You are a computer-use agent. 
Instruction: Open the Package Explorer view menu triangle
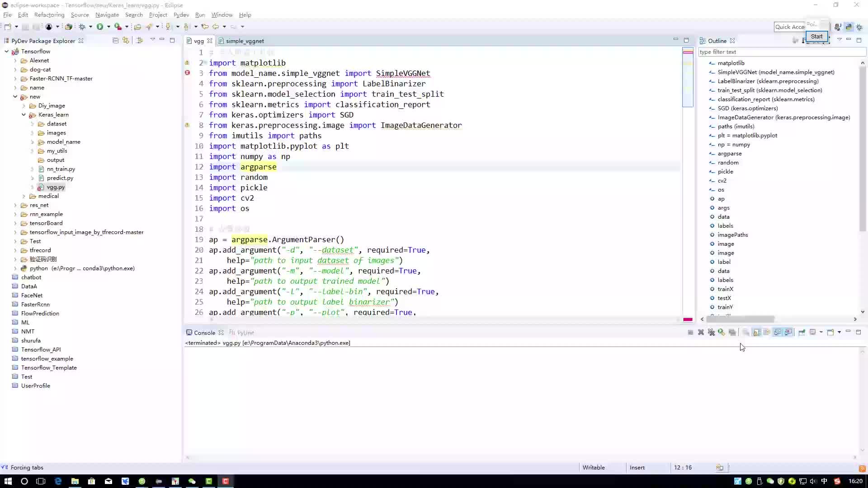click(153, 40)
